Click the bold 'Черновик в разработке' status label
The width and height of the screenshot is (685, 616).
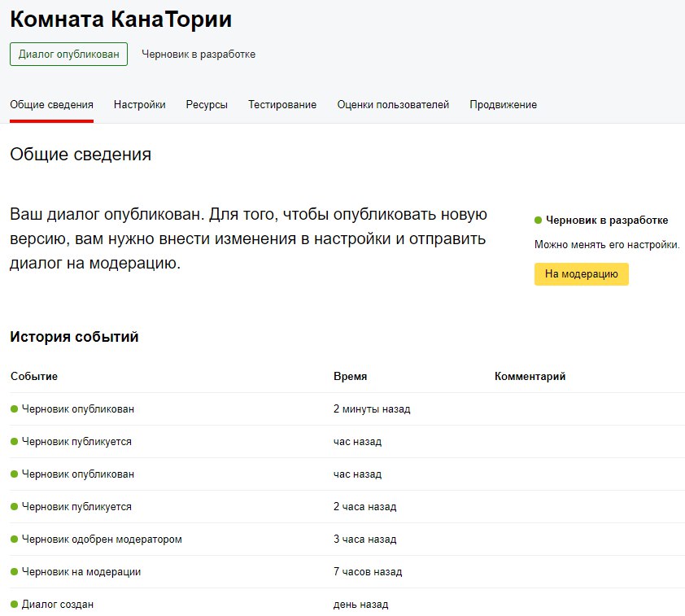607,221
